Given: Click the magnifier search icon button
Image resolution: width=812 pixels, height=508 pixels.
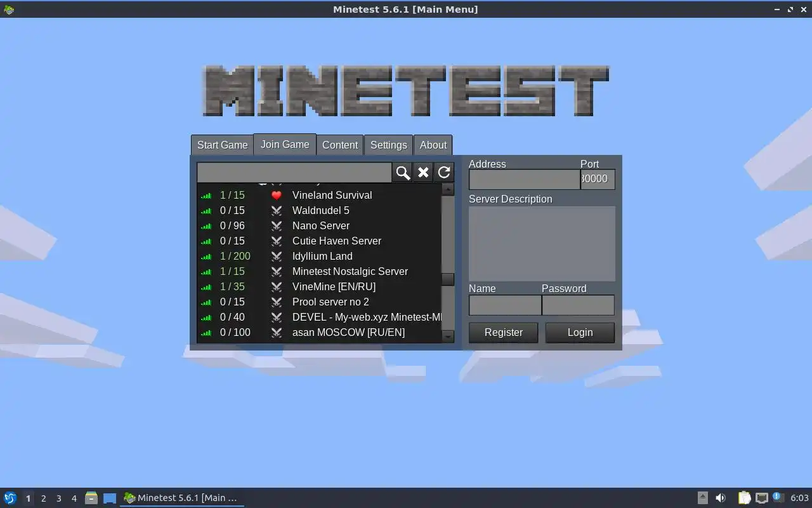Looking at the screenshot, I should 403,172.
